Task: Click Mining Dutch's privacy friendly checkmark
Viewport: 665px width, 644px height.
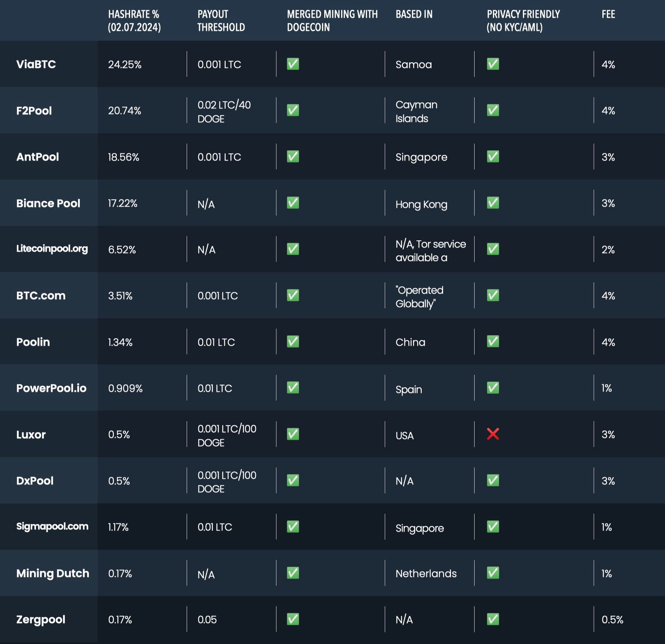Action: [x=493, y=573]
